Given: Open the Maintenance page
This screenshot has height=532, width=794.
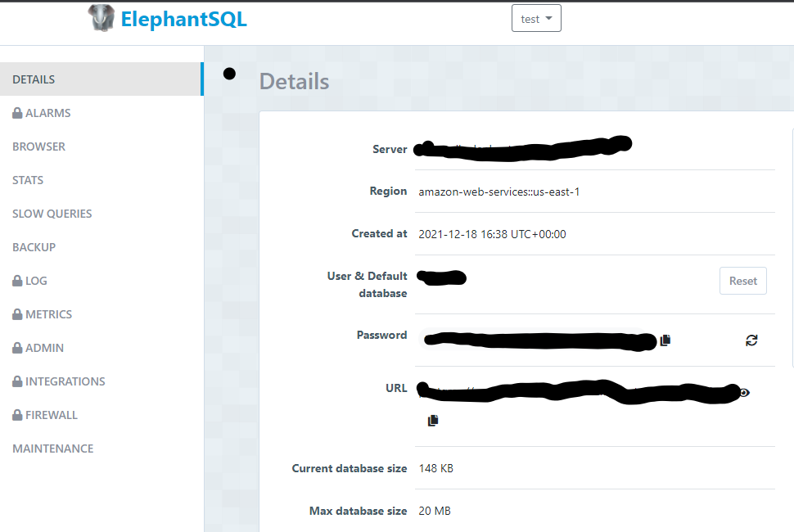Looking at the screenshot, I should (x=52, y=449).
